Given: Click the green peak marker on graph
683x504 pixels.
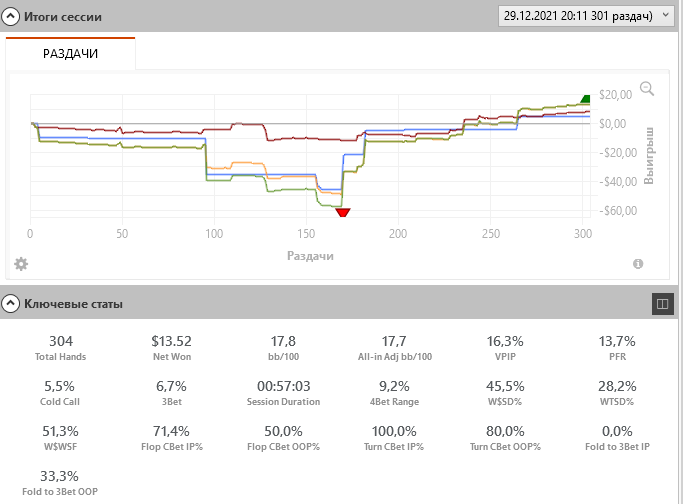Looking at the screenshot, I should tap(586, 98).
